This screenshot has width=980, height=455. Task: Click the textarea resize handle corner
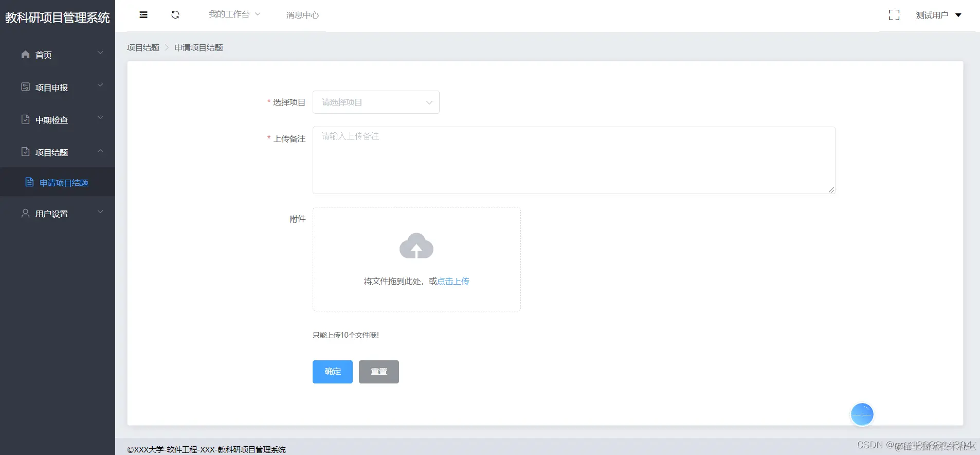point(831,190)
